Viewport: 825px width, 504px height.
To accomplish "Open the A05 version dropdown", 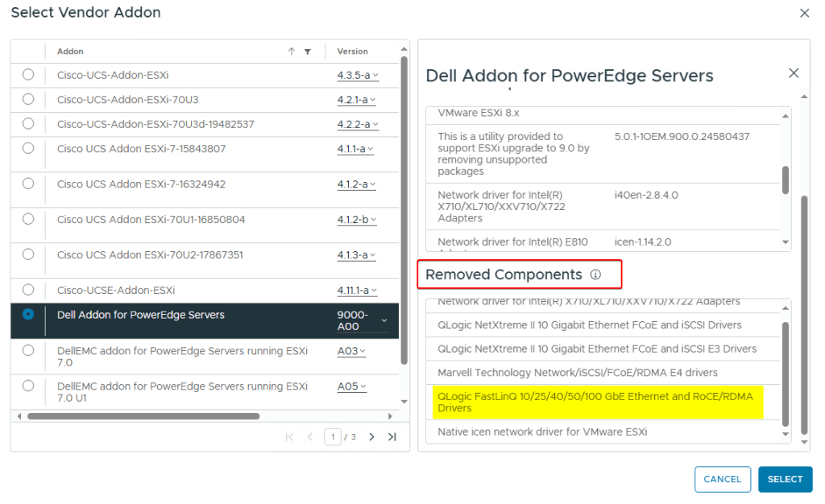I will 351,386.
